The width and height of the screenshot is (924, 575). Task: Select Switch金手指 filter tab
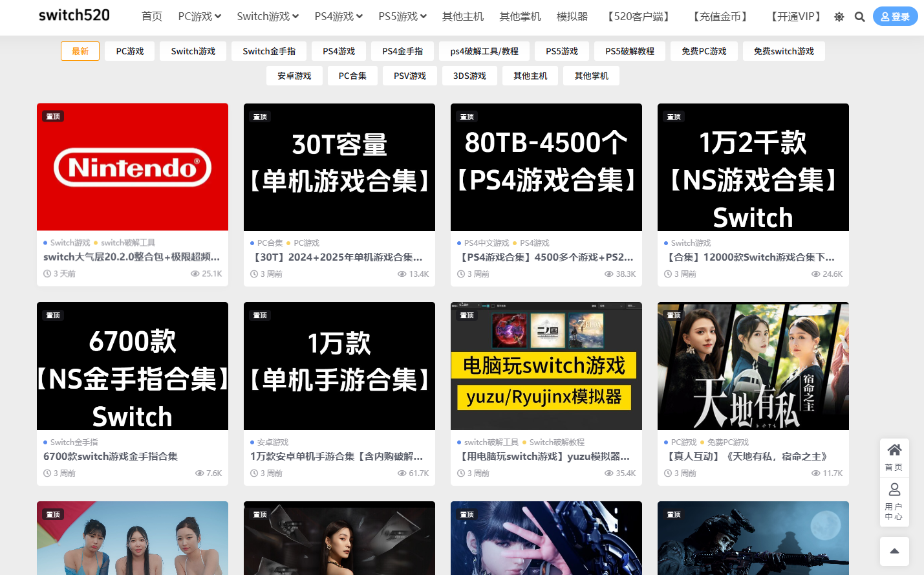click(269, 51)
